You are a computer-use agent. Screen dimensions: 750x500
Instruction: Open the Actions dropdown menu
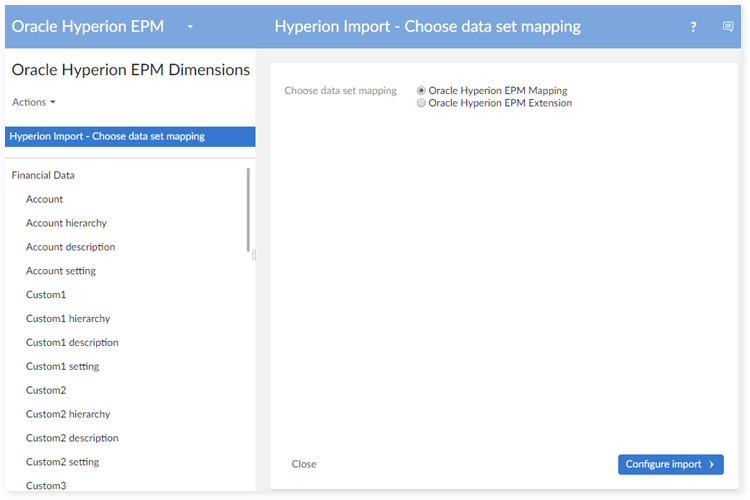point(34,102)
